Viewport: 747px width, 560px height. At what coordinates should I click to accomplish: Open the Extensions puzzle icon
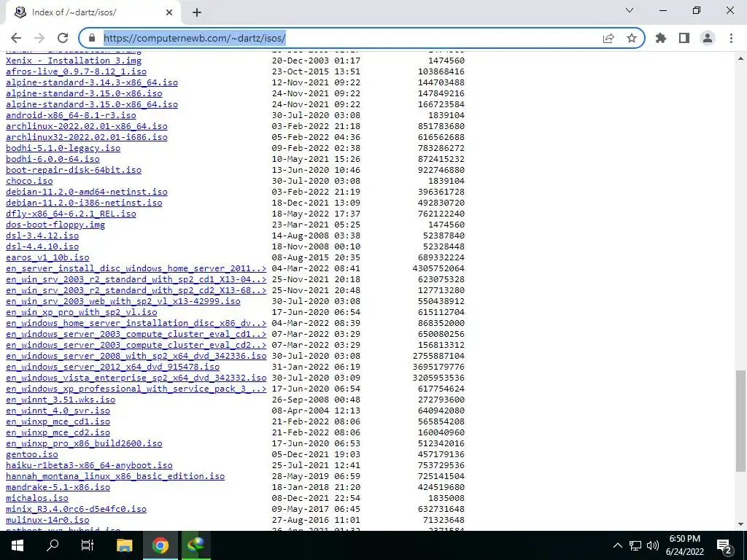(x=661, y=38)
